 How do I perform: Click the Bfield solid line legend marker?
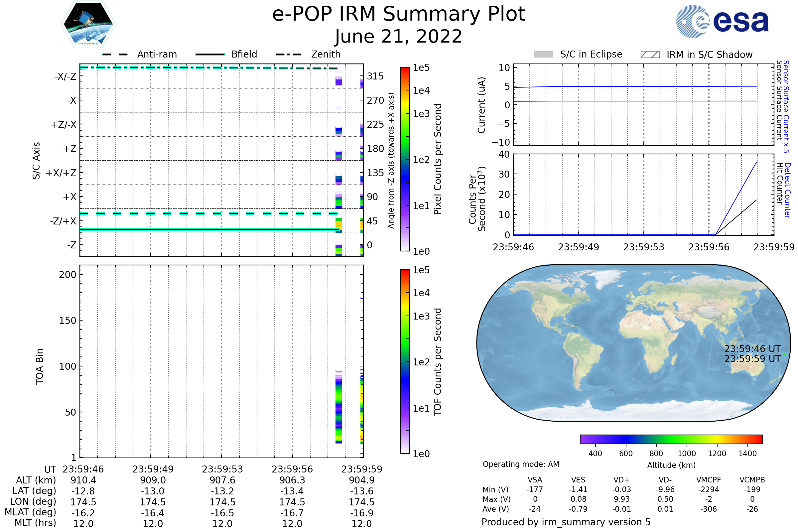pos(210,54)
